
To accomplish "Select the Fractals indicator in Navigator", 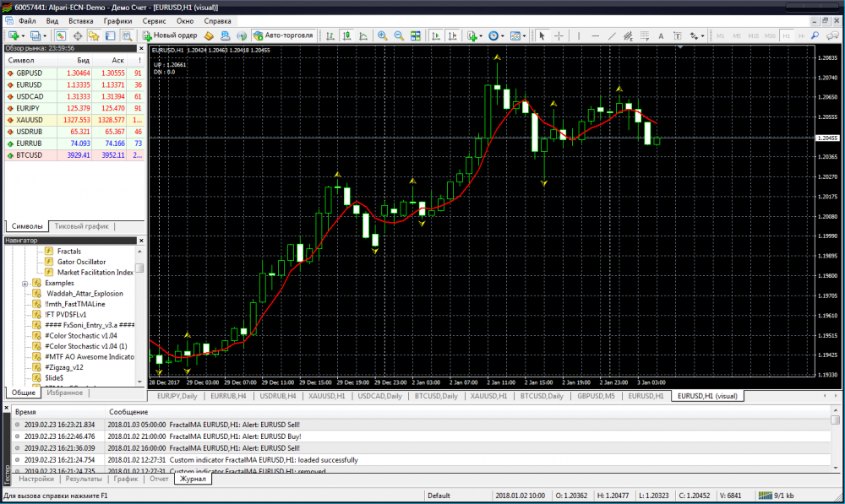I will click(69, 252).
